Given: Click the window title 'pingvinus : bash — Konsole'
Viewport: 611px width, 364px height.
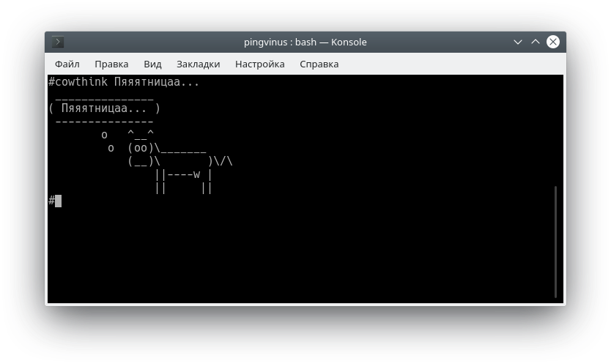Looking at the screenshot, I should (x=305, y=42).
